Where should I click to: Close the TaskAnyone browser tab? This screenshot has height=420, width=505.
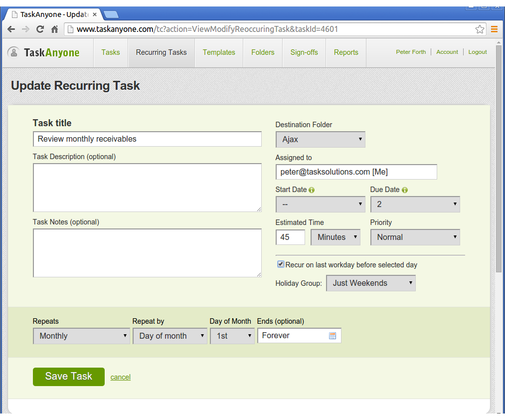[x=95, y=14]
